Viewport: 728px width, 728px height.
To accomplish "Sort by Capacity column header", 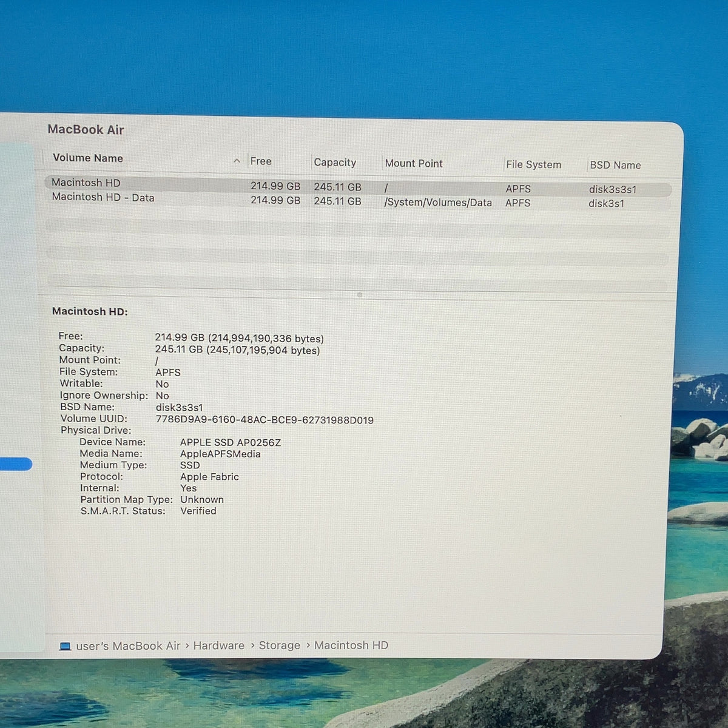I will click(x=335, y=163).
